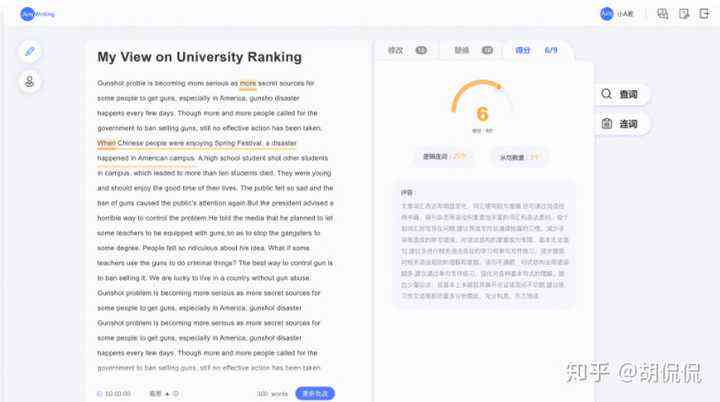Image resolution: width=720 pixels, height=402 pixels.
Task: Select the 得分 score tab showing 6/9
Action: (x=536, y=50)
